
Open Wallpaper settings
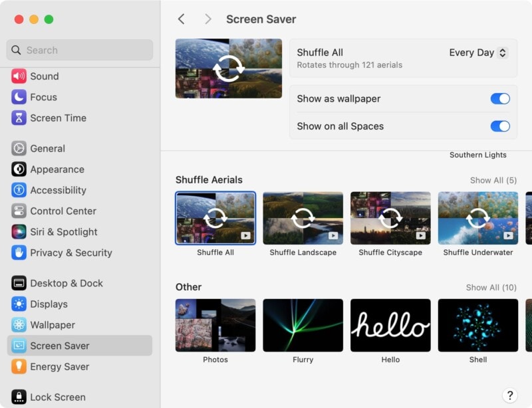click(x=52, y=325)
